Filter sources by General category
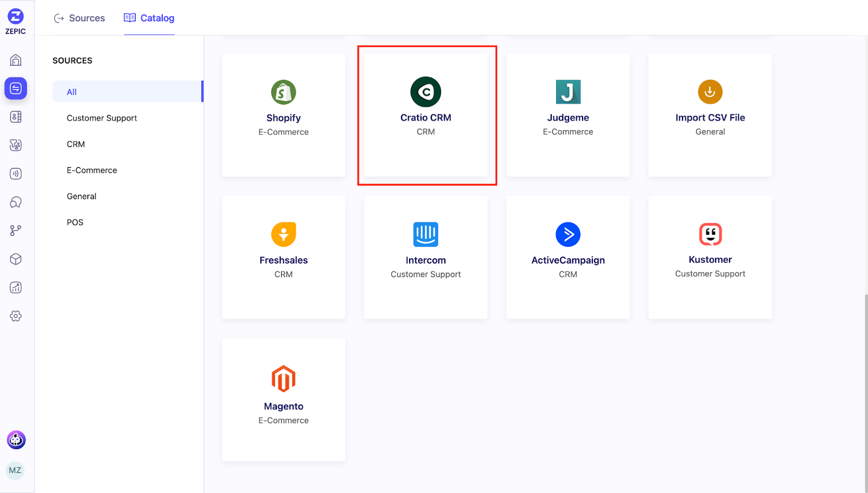The image size is (868, 493). coord(81,196)
